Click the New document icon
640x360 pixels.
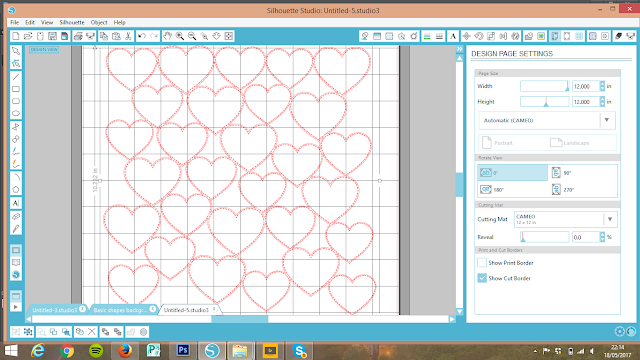[16, 36]
